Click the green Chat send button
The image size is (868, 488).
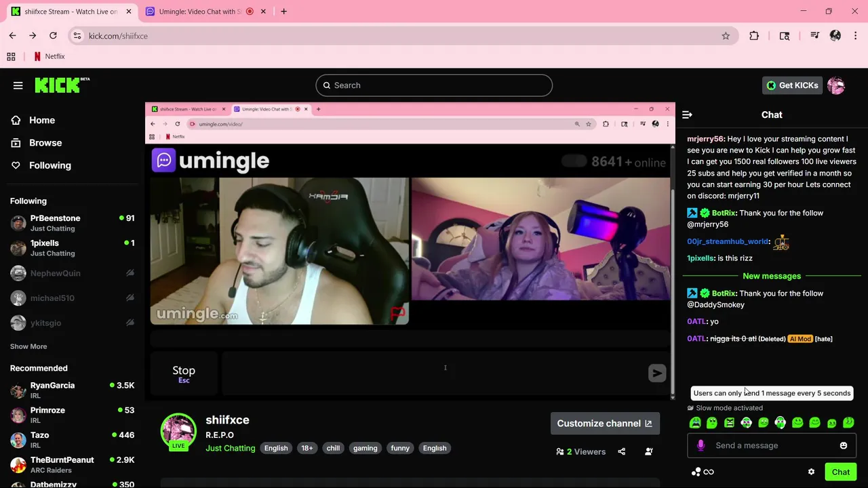[840, 472]
